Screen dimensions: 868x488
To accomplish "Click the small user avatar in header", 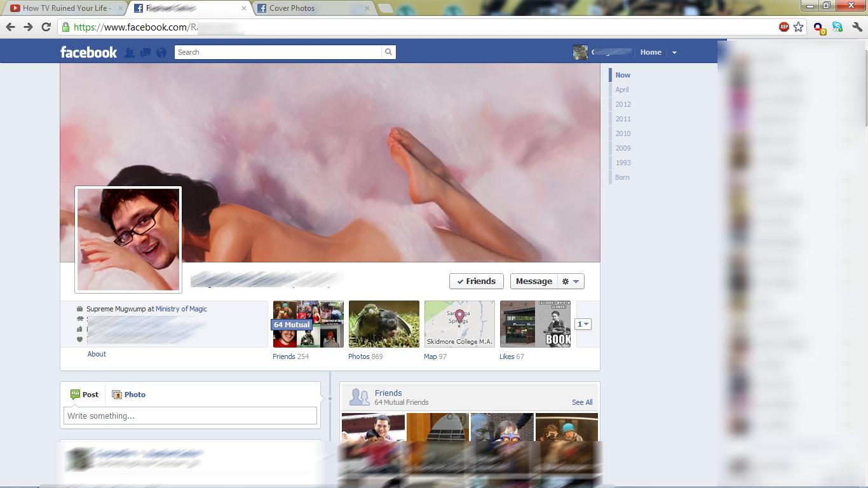I will click(x=580, y=52).
